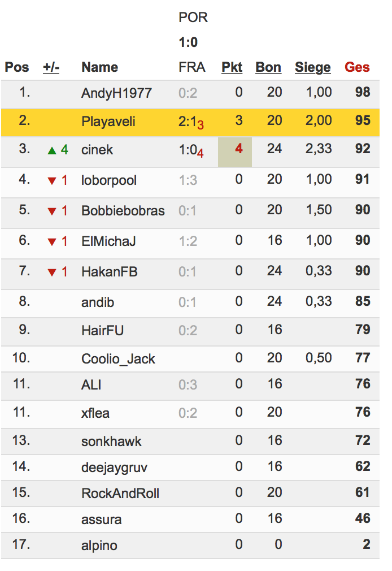Sort by Bon column header
The width and height of the screenshot is (392, 571).
[x=268, y=67]
